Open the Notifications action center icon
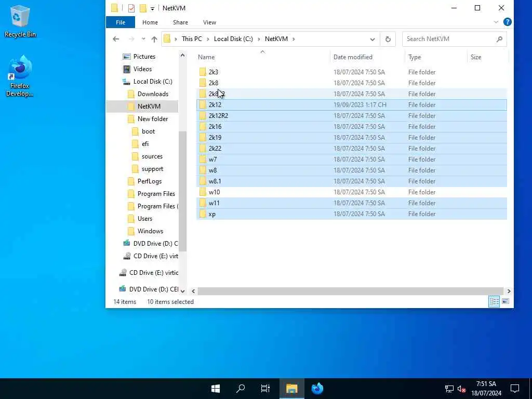532x399 pixels. coord(515,389)
